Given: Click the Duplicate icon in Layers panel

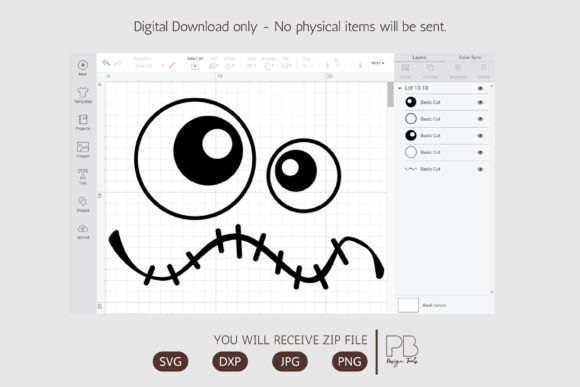Looking at the screenshot, I should pos(458,68).
